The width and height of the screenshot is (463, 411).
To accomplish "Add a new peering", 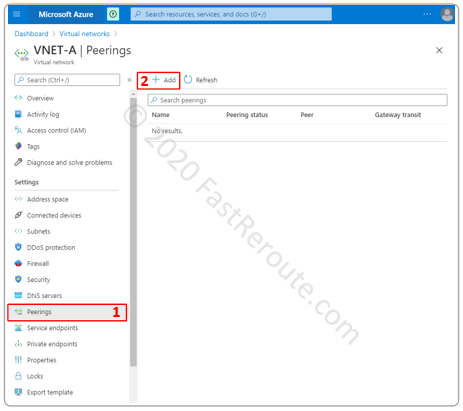I will click(x=164, y=80).
